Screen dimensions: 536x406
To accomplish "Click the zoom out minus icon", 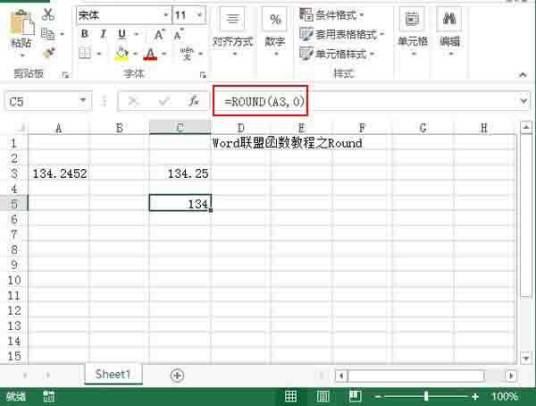I will (378, 397).
